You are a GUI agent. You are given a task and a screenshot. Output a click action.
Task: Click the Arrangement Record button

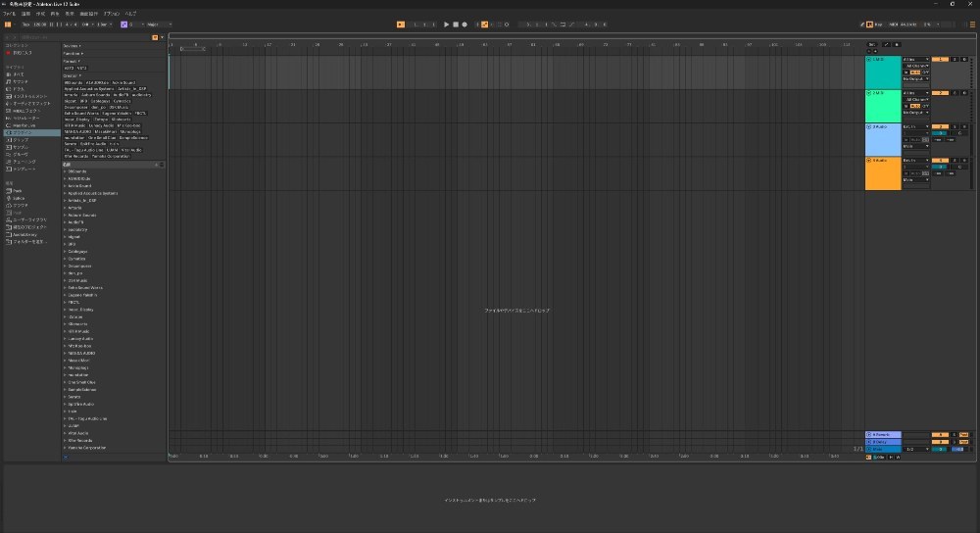coord(465,24)
